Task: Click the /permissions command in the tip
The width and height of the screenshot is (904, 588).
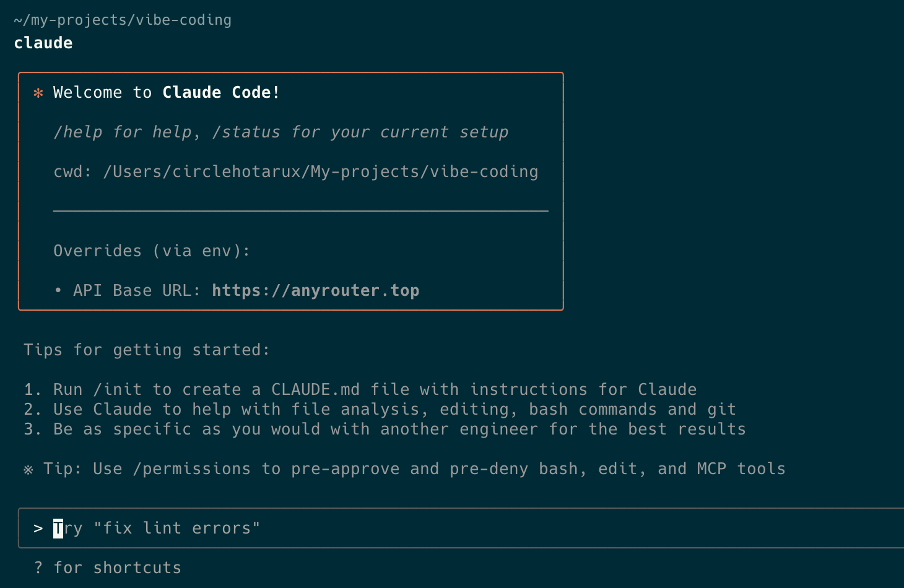Action: [x=192, y=469]
